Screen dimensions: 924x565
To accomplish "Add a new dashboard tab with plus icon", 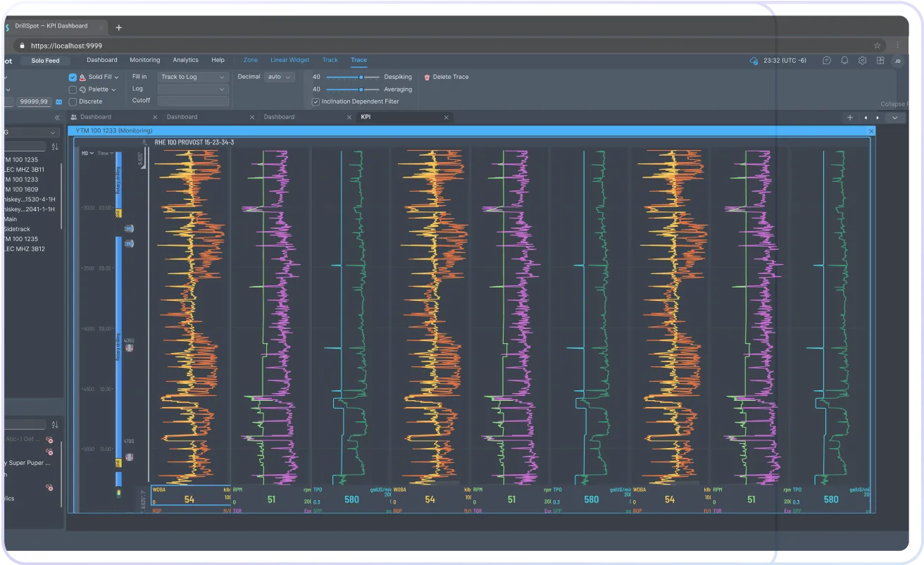I will pyautogui.click(x=850, y=118).
